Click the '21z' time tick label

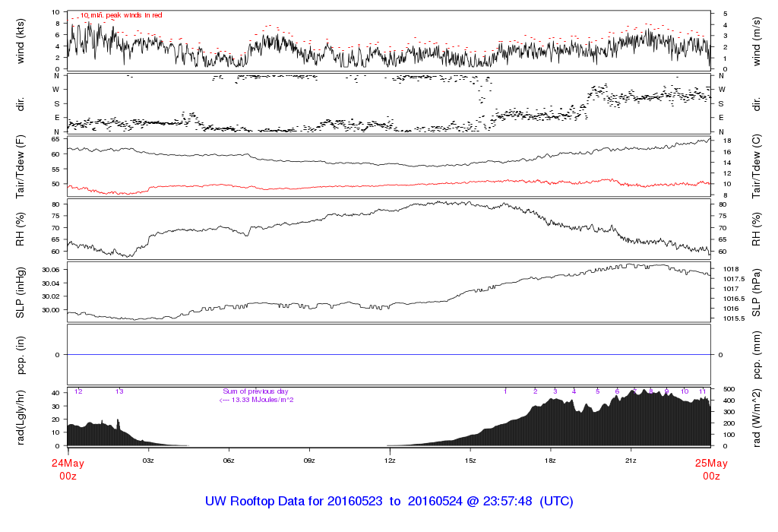pyautogui.click(x=631, y=461)
